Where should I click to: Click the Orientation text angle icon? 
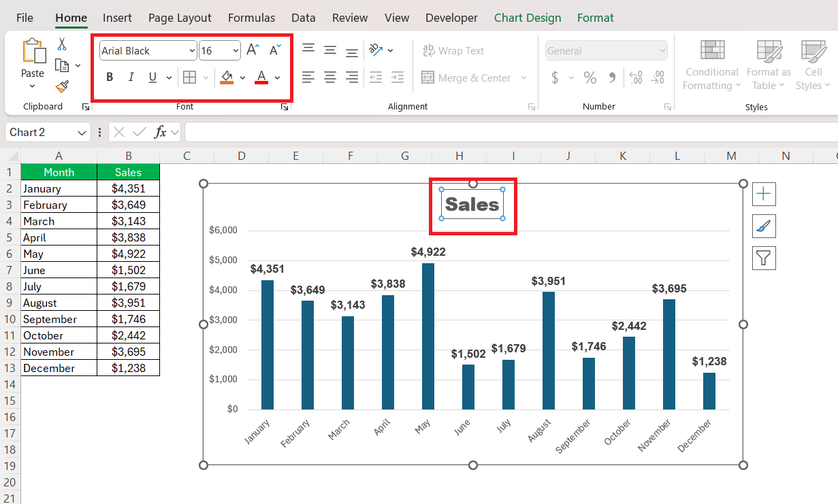(x=376, y=50)
